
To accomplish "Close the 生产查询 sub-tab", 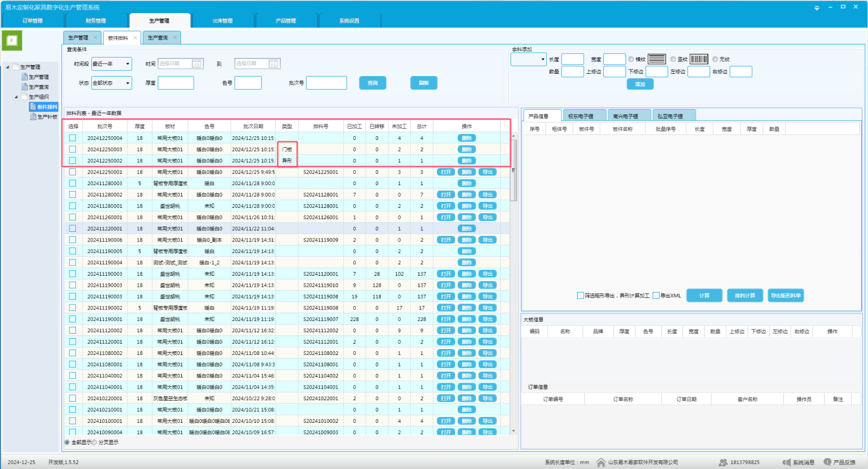I will point(175,37).
